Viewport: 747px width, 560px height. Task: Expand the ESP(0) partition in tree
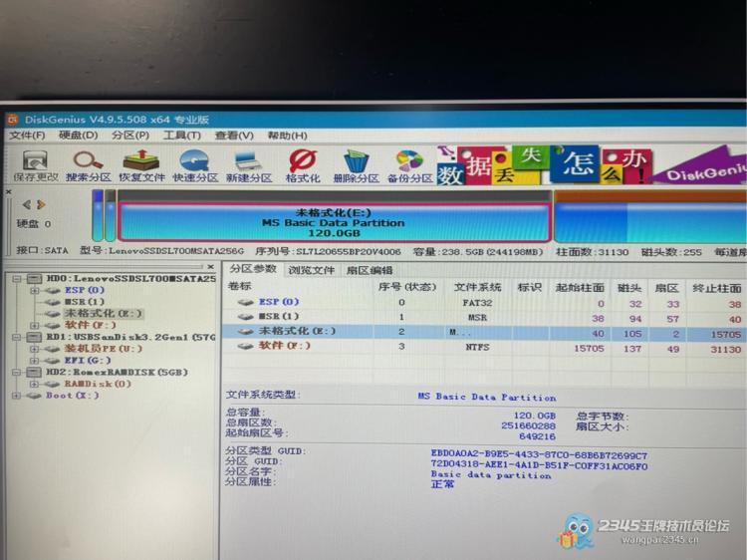[x=35, y=291]
